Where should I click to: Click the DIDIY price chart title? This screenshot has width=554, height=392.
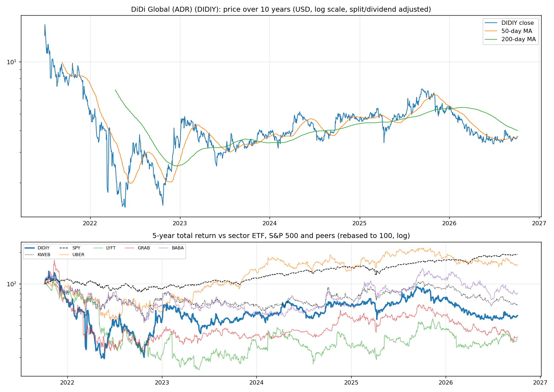pyautogui.click(x=281, y=9)
